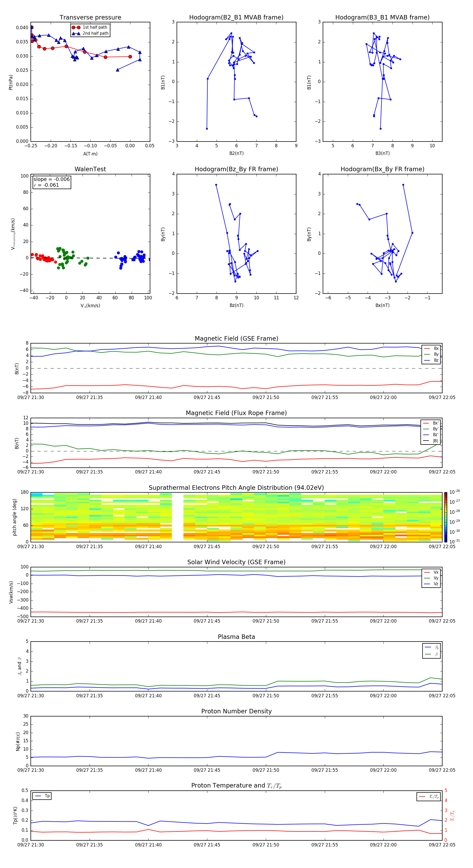Select Bz' in the flux rope legend
The width and height of the screenshot is (473, 868).
tap(431, 435)
